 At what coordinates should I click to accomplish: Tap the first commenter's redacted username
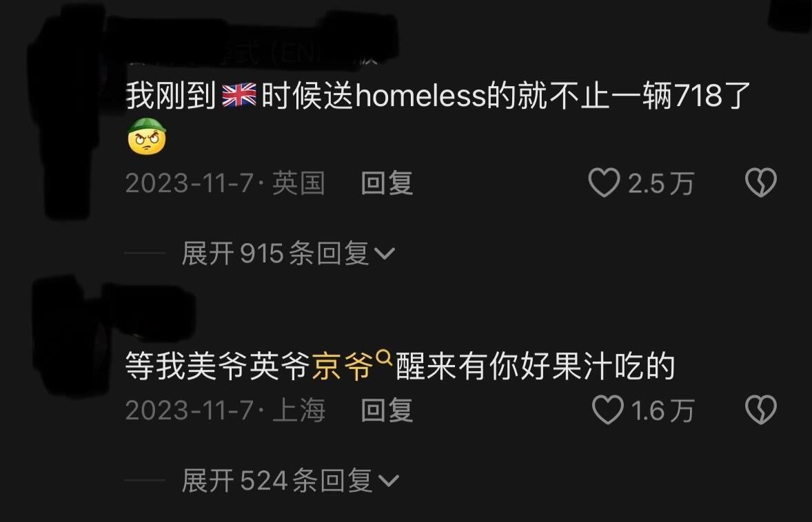point(254,52)
